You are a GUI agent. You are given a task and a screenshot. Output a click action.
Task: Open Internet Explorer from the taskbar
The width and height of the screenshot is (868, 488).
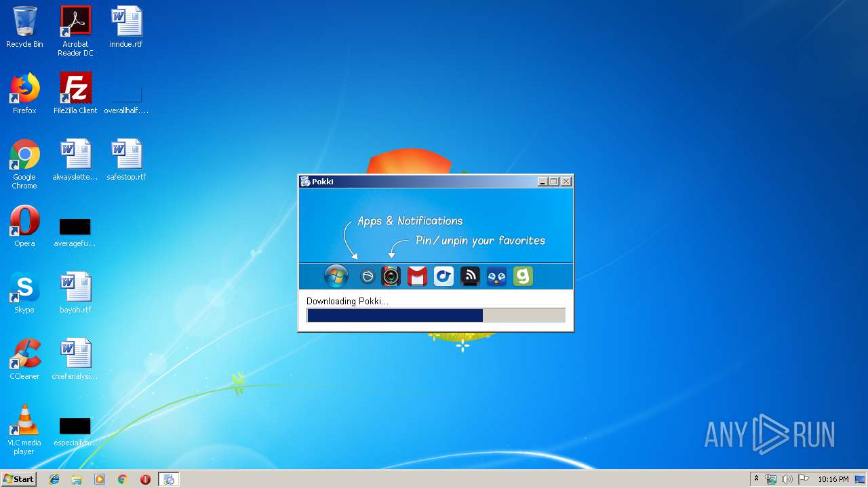click(54, 479)
